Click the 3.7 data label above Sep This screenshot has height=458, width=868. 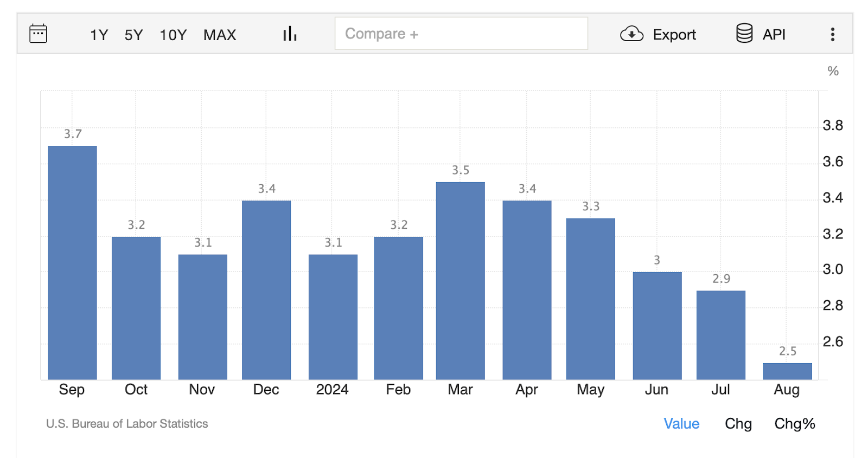pos(73,134)
